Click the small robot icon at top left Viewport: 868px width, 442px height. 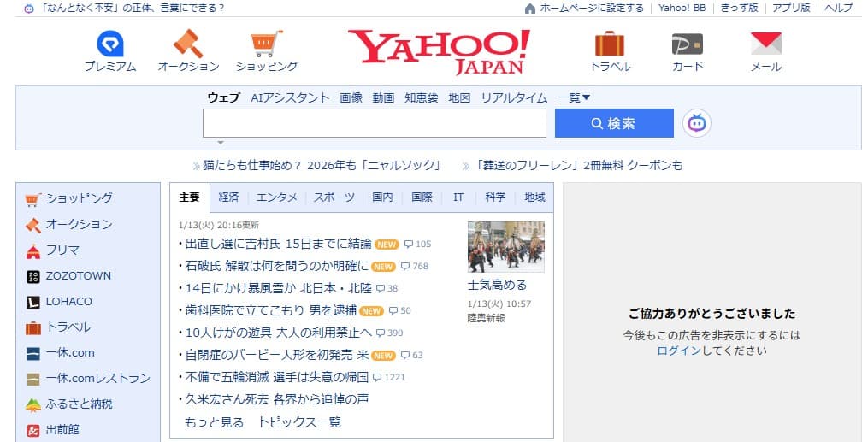29,9
